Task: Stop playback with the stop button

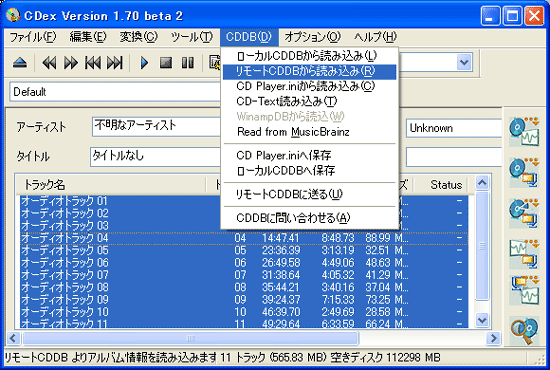Action: [166, 63]
